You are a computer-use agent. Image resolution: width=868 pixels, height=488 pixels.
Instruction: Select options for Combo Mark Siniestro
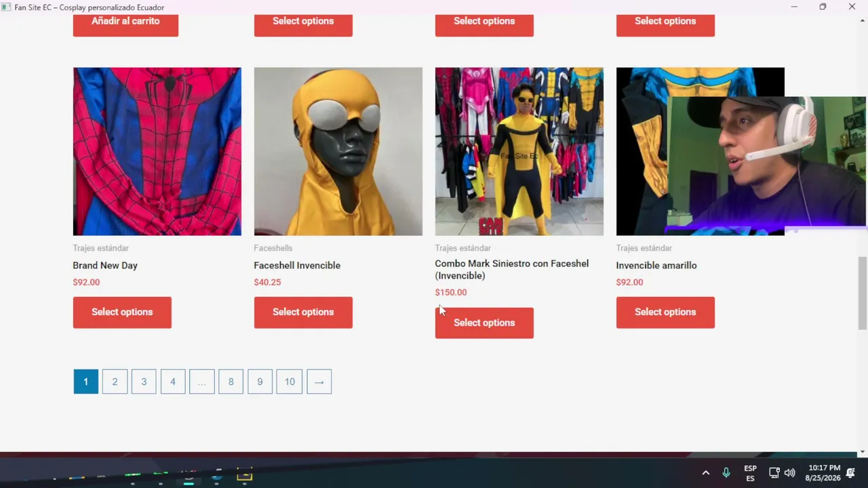coord(484,323)
